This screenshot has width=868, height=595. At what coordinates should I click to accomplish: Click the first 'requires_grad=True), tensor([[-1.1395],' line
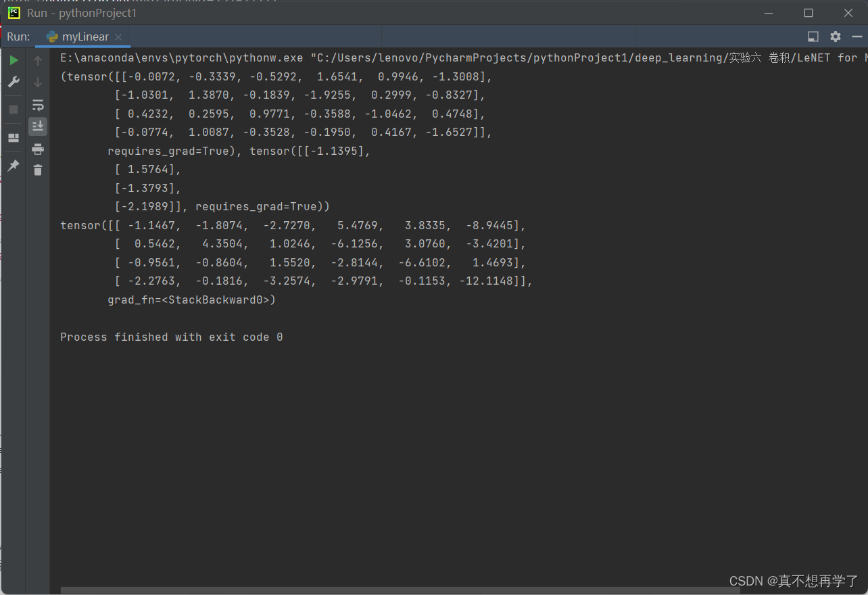239,151
